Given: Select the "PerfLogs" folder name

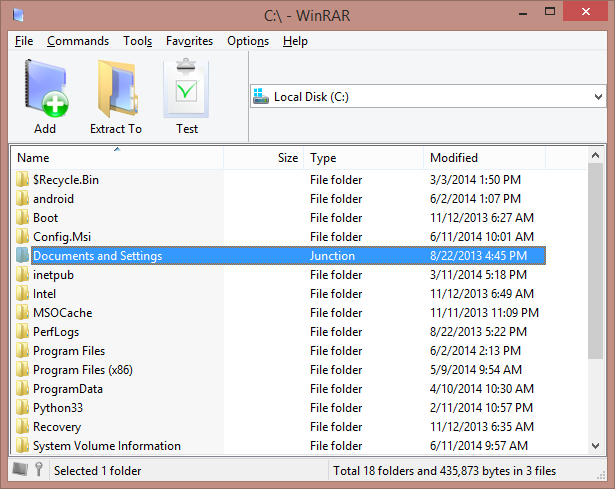Looking at the screenshot, I should [56, 332].
